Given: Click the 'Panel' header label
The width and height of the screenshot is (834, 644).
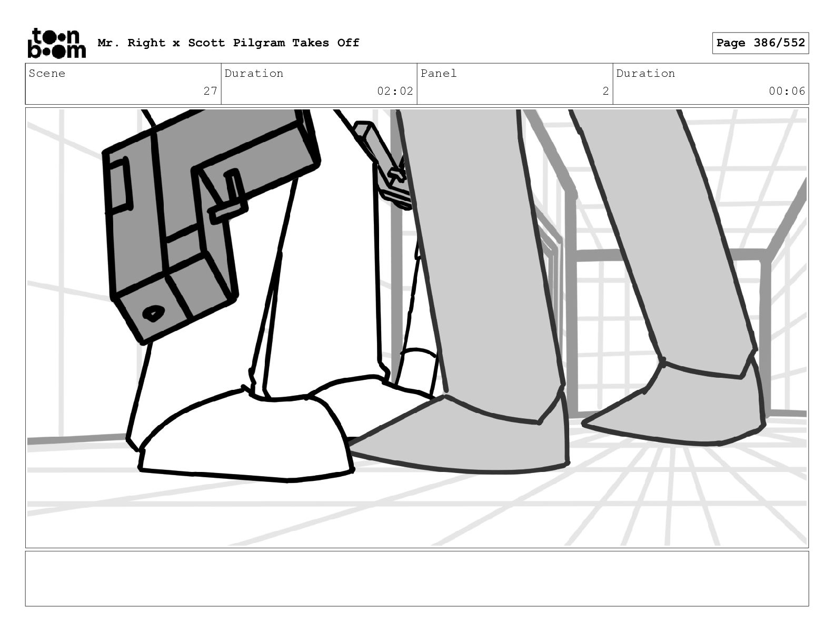Looking at the screenshot, I should (439, 73).
